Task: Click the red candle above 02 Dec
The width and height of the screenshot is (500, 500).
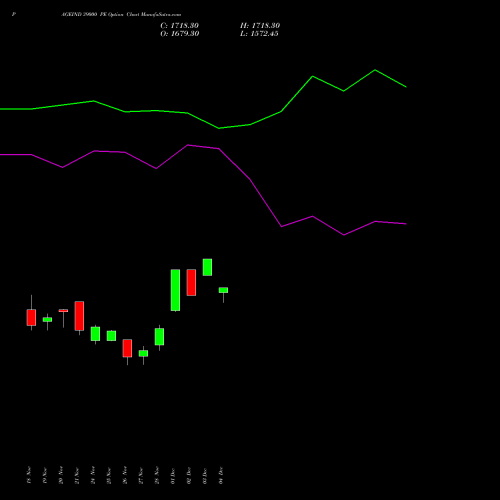Action: pyautogui.click(x=191, y=282)
